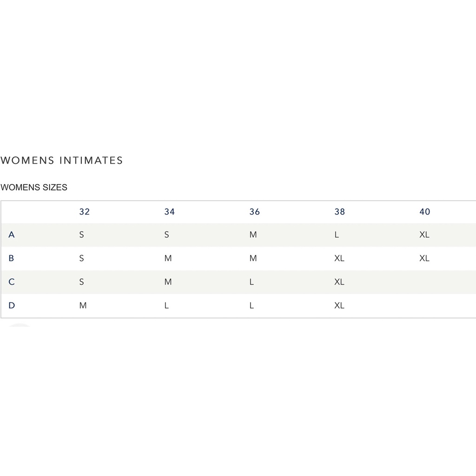Select the 38 band size column header

pos(339,212)
